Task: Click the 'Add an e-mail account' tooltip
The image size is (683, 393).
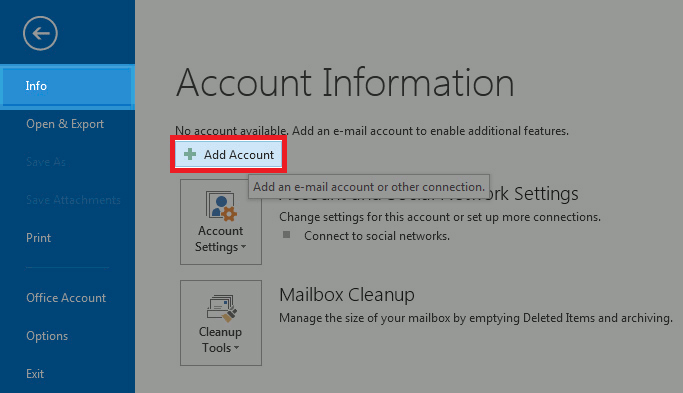Action: (x=369, y=187)
